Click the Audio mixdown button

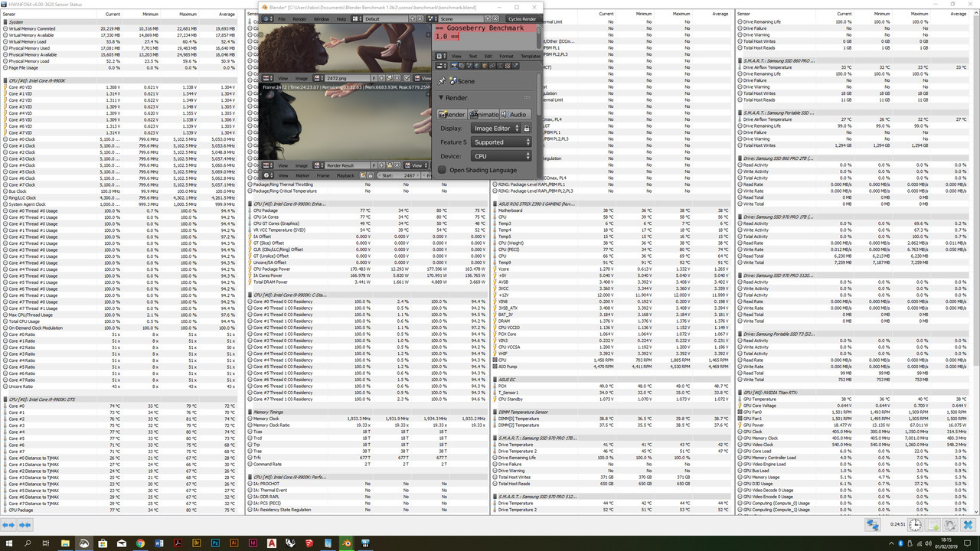515,115
